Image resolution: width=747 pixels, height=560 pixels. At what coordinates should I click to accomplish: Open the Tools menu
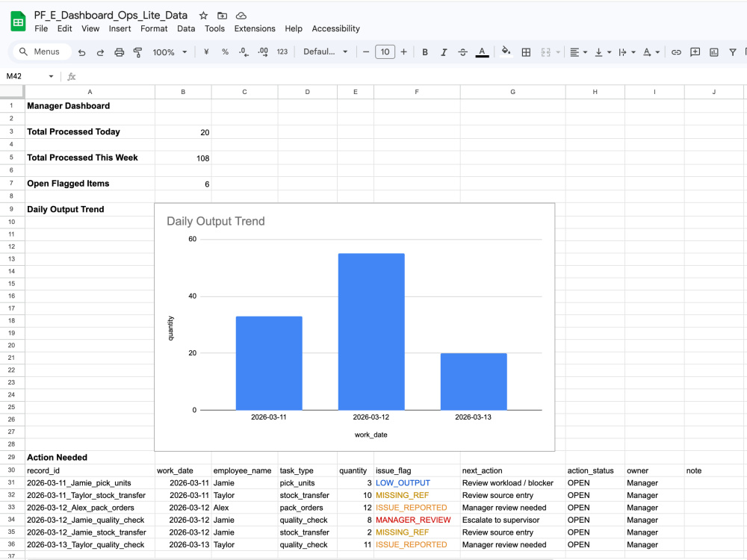(214, 28)
